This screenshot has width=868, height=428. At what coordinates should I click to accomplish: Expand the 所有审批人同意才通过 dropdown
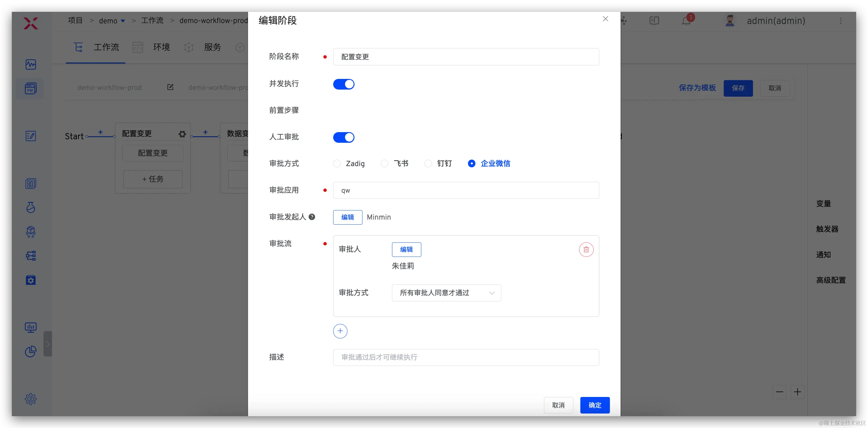pyautogui.click(x=446, y=293)
